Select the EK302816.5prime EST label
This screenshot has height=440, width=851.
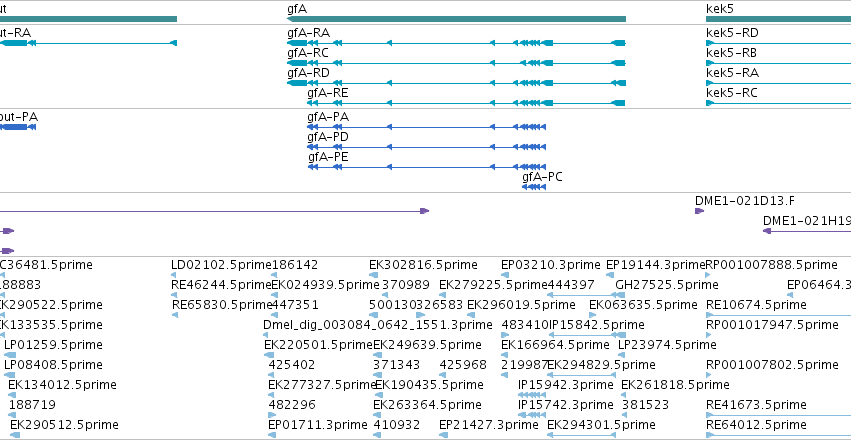[x=423, y=265]
